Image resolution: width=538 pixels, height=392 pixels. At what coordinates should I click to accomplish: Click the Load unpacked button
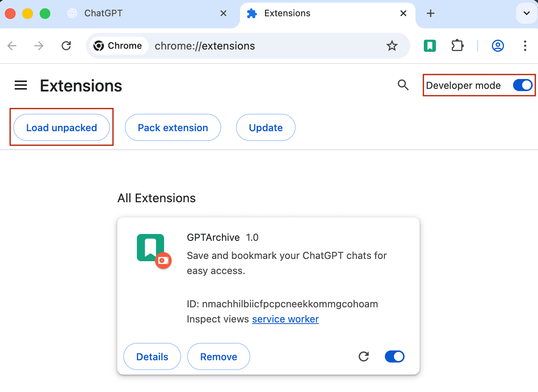pos(61,127)
